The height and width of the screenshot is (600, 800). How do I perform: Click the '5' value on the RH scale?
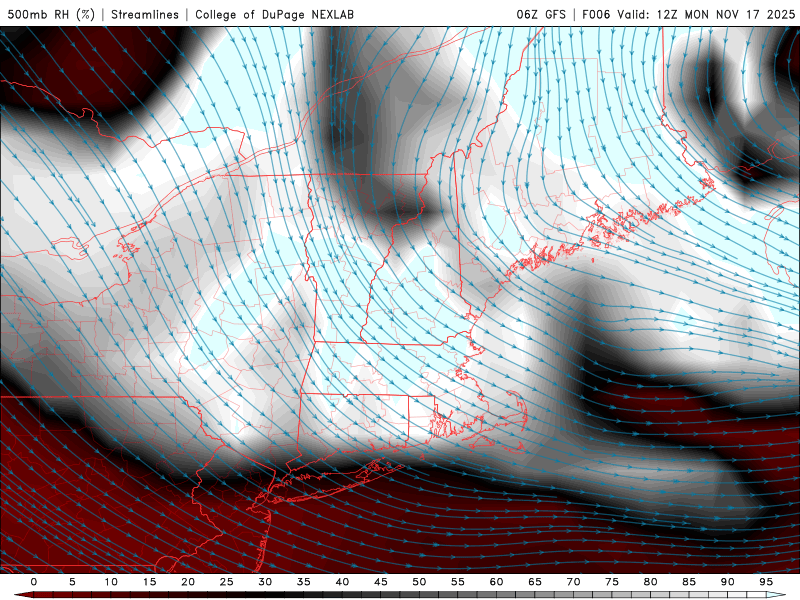point(72,582)
